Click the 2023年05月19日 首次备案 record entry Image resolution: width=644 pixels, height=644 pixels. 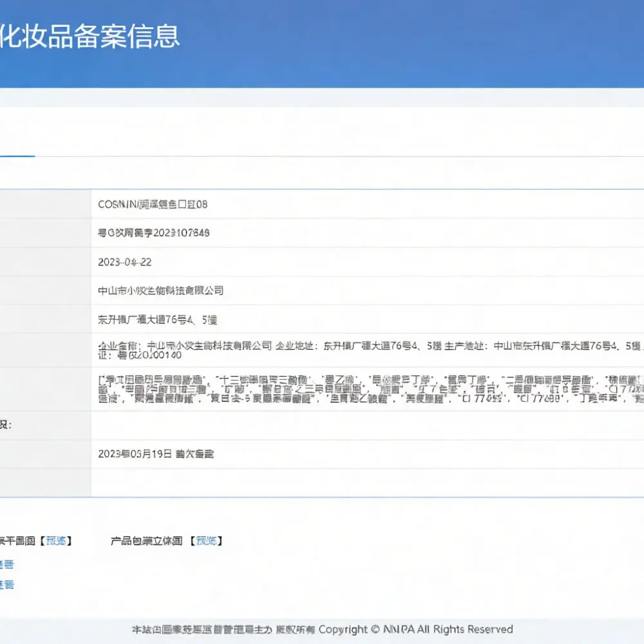pyautogui.click(x=156, y=454)
